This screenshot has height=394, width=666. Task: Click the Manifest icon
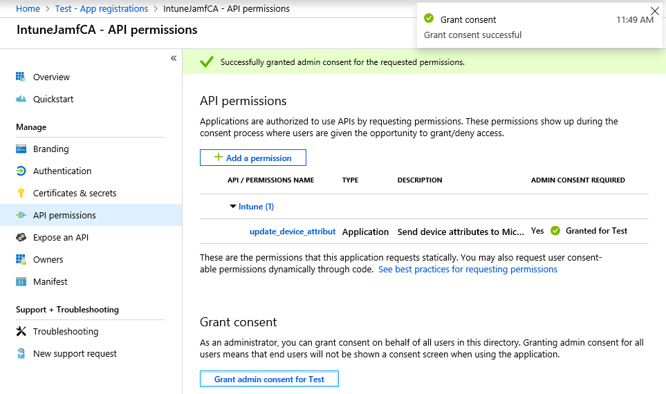[21, 281]
